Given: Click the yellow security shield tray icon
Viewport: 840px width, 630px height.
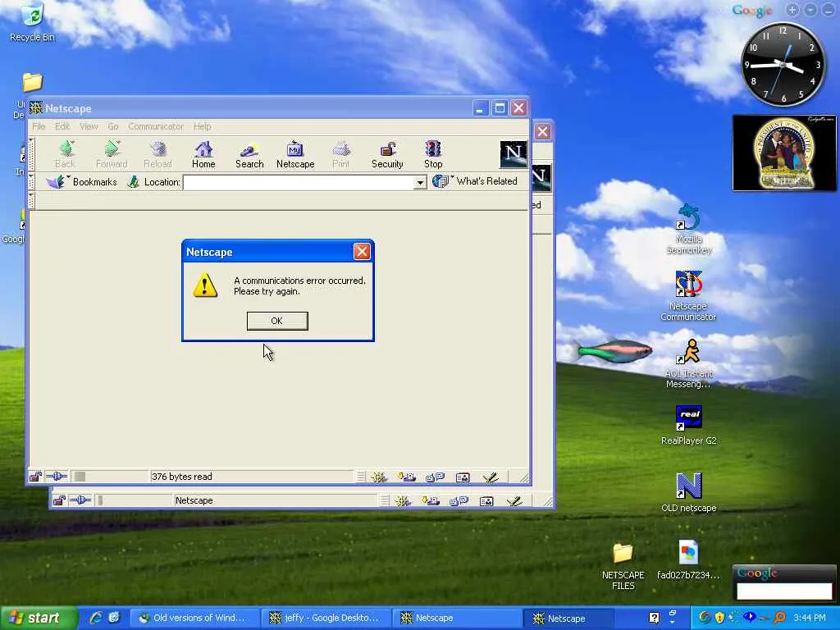Looking at the screenshot, I should coord(719,618).
